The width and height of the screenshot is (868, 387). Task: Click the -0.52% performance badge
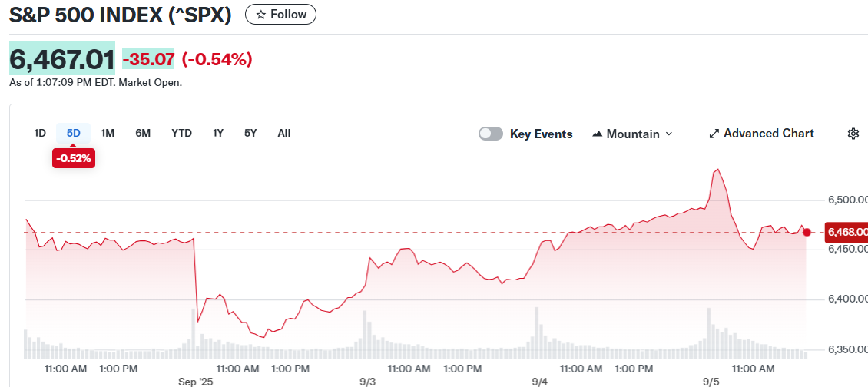coord(74,159)
